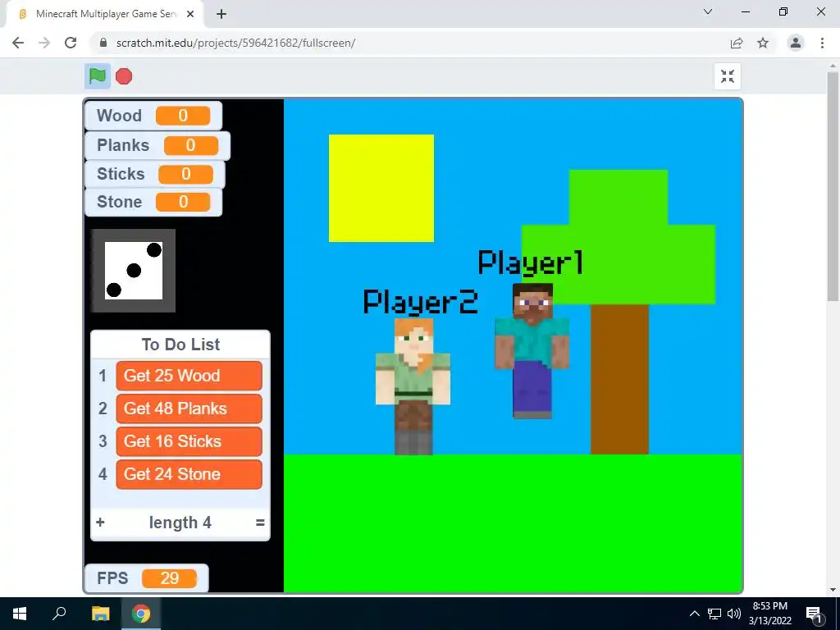The image size is (840, 630).
Task: Click the browser forward arrow
Action: (x=44, y=43)
